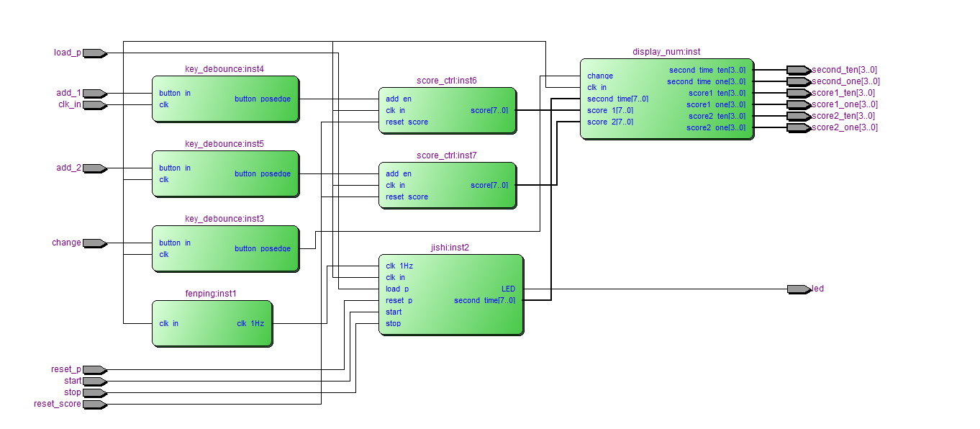Click the key_debounce:inst4 title label
The width and height of the screenshot is (980, 429).
224,69
